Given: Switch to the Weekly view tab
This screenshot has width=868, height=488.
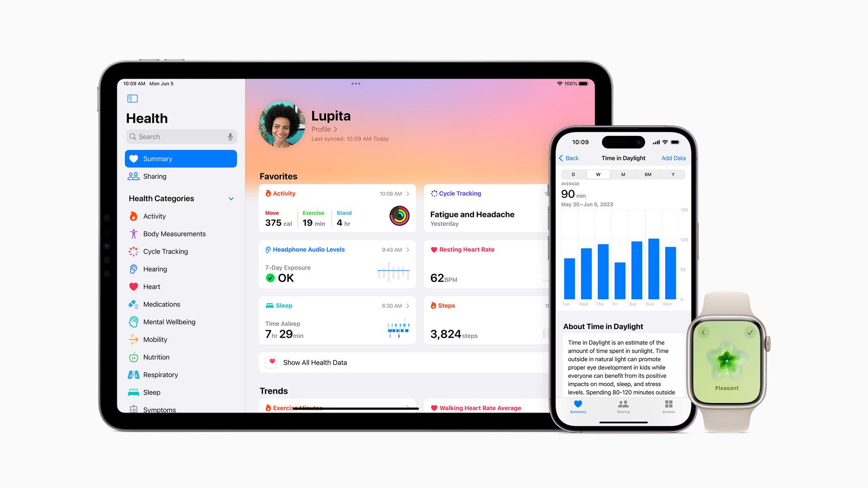Looking at the screenshot, I should click(x=598, y=174).
